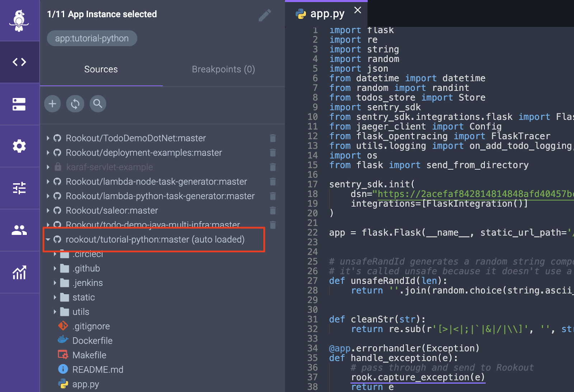
Task: Expand Rookout/lambda-python-task-generator:master
Action: click(x=48, y=196)
